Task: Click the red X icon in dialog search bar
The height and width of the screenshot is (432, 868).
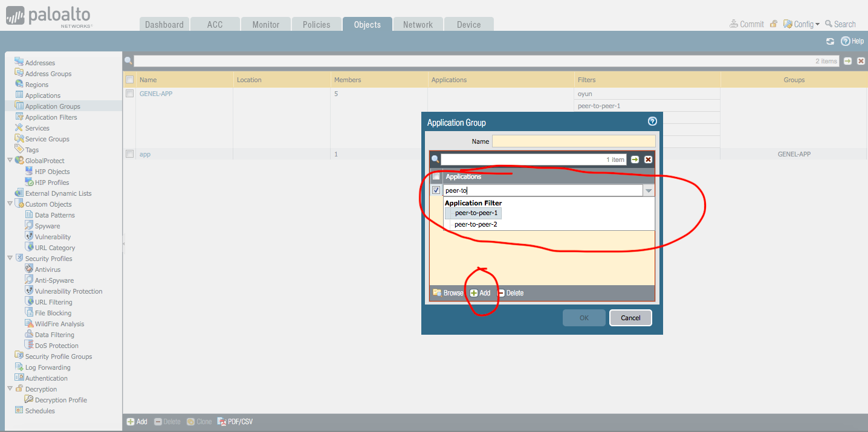Action: tap(648, 160)
